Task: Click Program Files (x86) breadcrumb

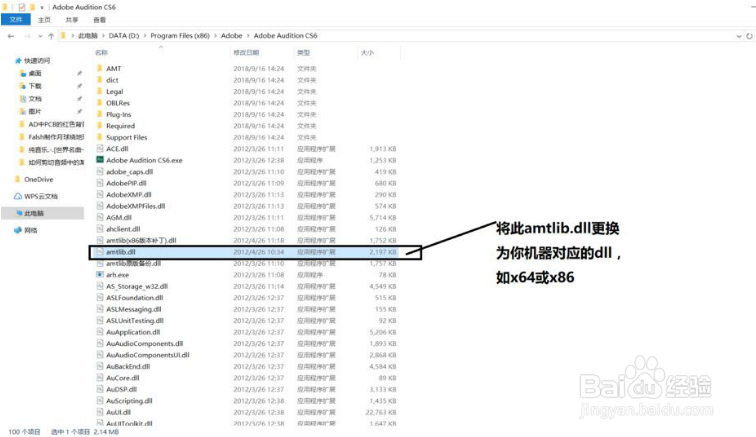Action: coord(180,36)
